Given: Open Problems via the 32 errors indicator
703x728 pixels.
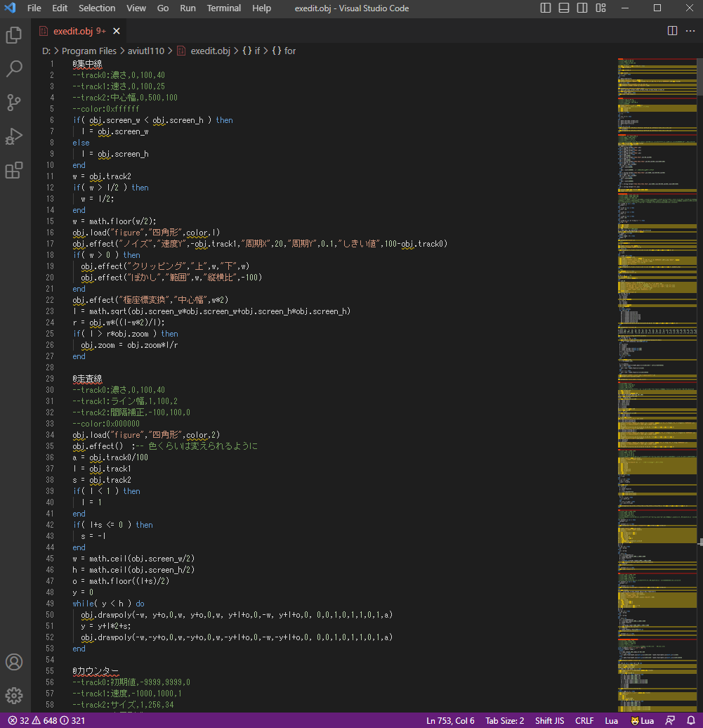Looking at the screenshot, I should pyautogui.click(x=18, y=720).
